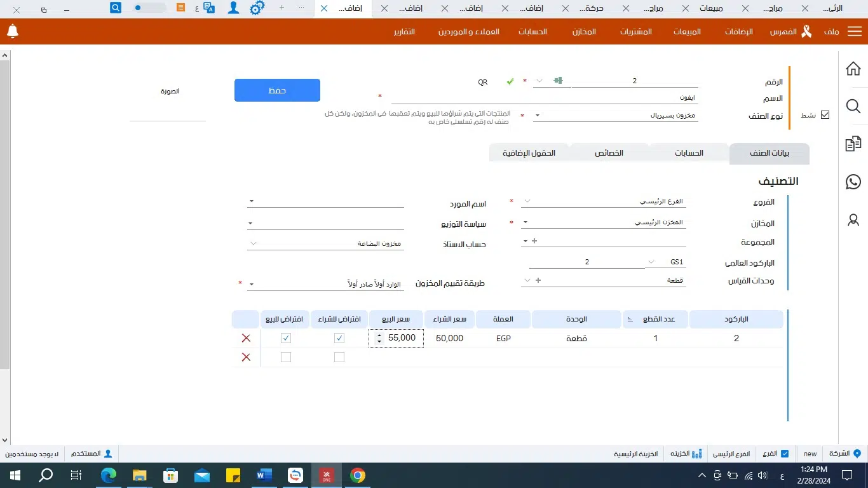This screenshot has width=868, height=488.
Task: Open the search icon in right sidebar
Action: point(853,106)
